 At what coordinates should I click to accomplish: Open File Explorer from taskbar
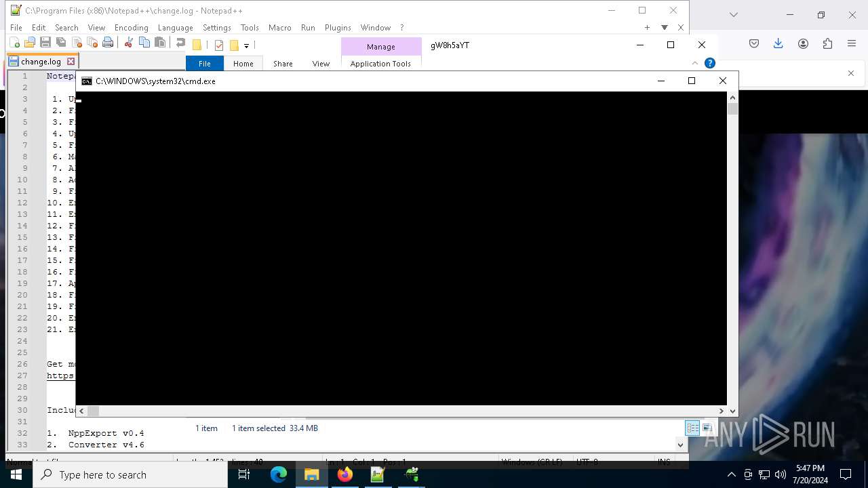point(312,474)
